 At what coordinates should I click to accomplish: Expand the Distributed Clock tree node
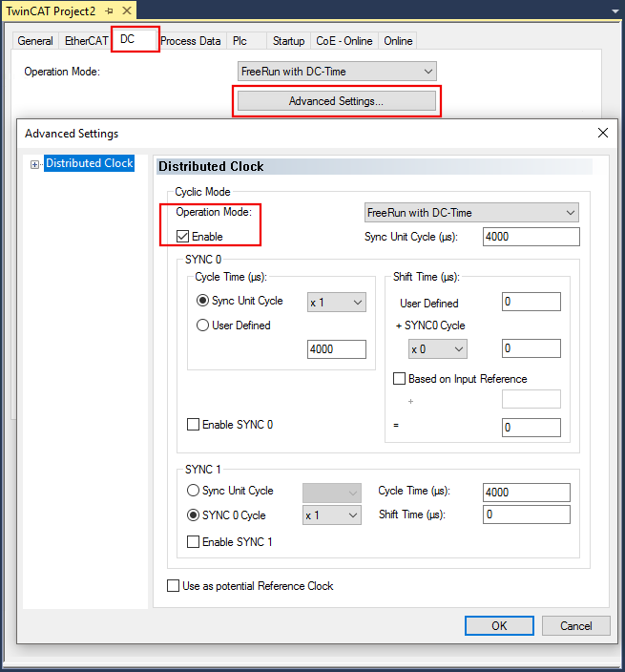(x=34, y=164)
